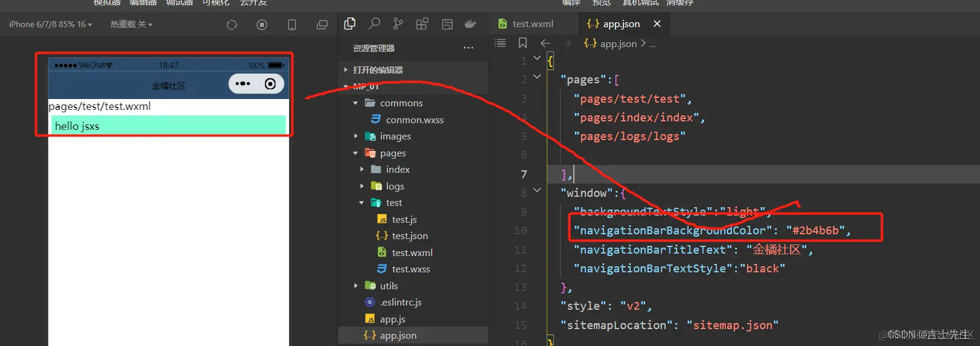
Task: Click the "v2" style value
Action: [632, 306]
